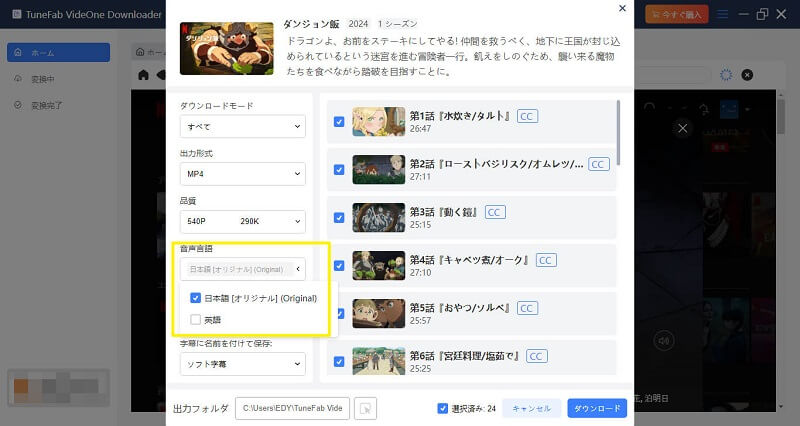Click CC badge on 第3話 動く鎧
The width and height of the screenshot is (800, 426).
click(495, 212)
